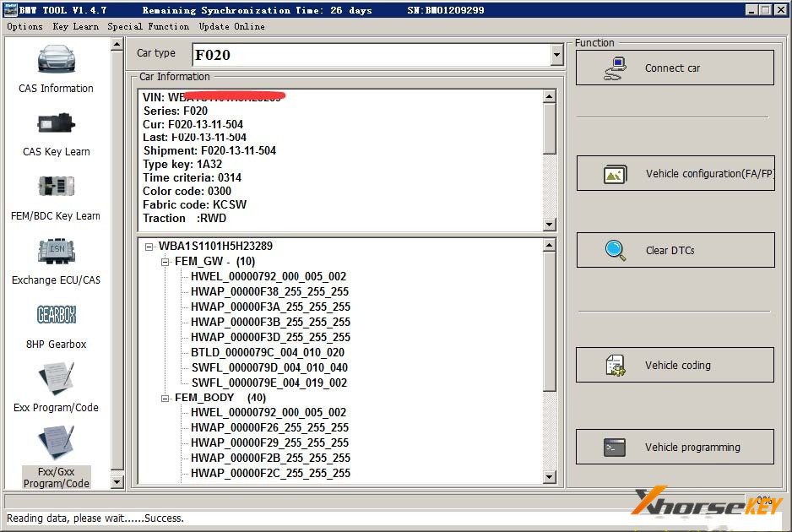Select HWEL_00000792_000_005_002 under FEM_BODY

click(269, 412)
